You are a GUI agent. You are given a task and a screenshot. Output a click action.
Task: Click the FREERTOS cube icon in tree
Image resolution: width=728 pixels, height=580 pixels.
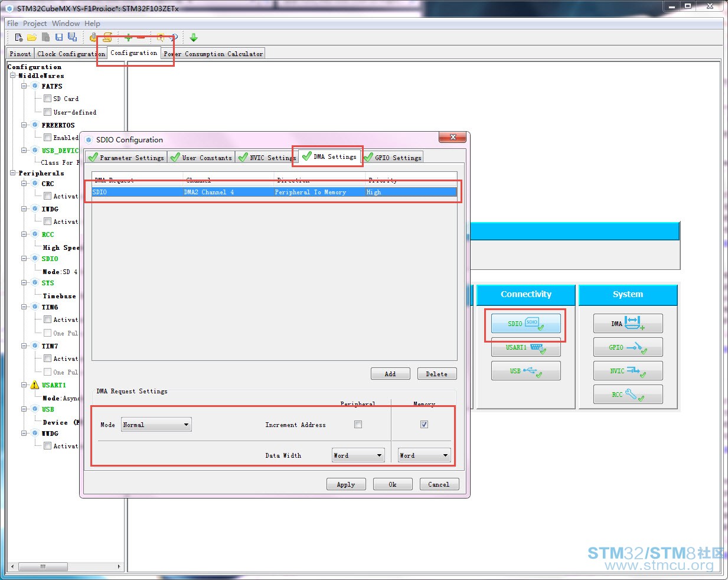pos(35,125)
